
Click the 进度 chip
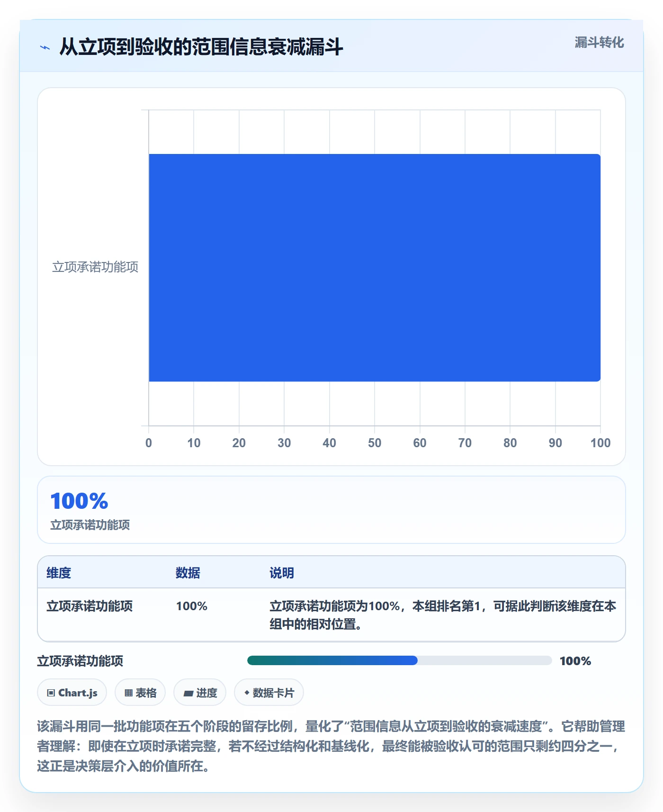click(x=200, y=693)
